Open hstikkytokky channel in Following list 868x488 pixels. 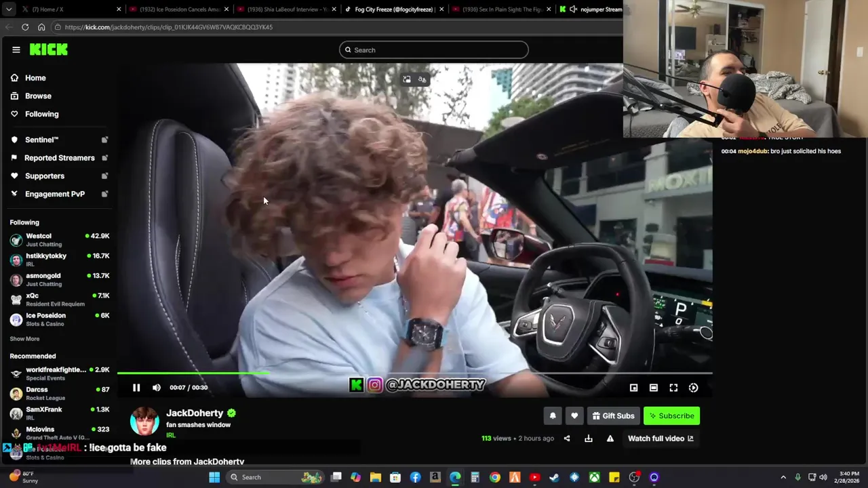[x=59, y=260]
